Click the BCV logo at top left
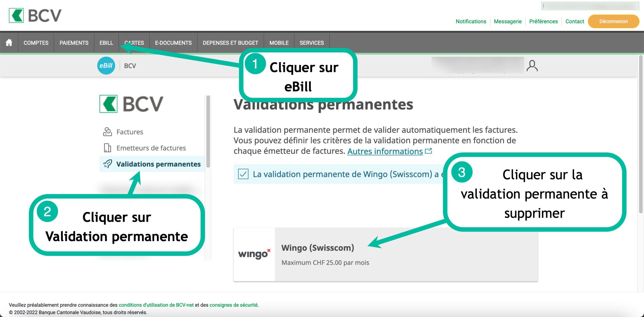644x317 pixels. pyautogui.click(x=35, y=16)
